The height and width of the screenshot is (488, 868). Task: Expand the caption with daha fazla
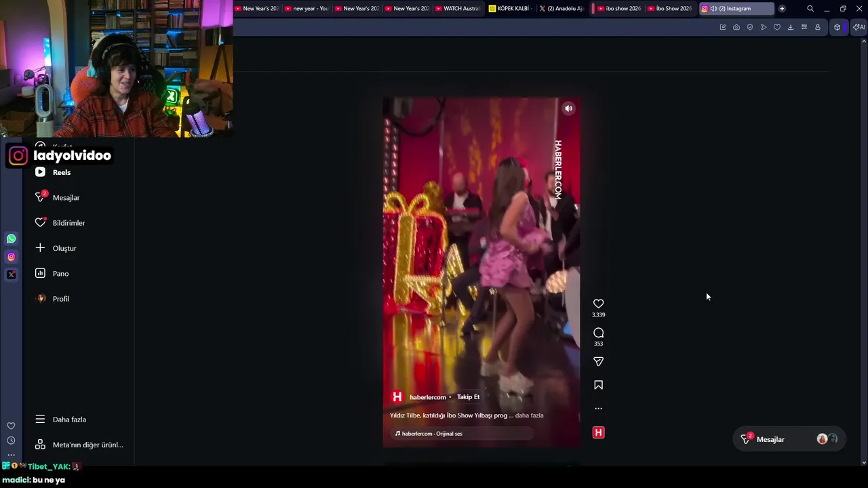click(530, 415)
